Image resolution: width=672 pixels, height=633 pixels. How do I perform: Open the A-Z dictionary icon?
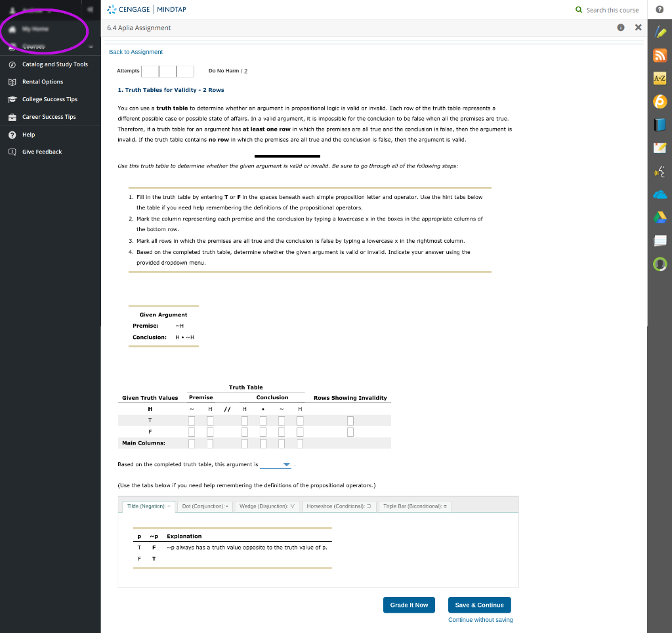click(660, 77)
